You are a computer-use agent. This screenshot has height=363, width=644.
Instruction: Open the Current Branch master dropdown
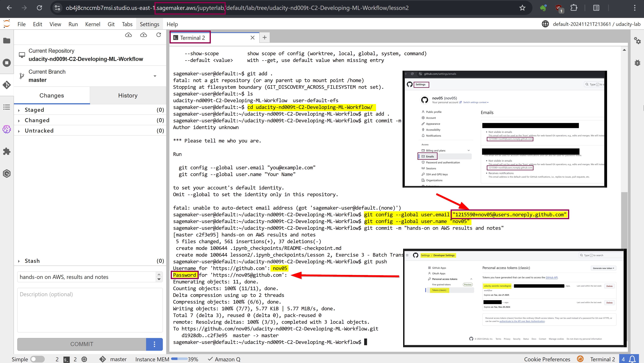click(155, 76)
